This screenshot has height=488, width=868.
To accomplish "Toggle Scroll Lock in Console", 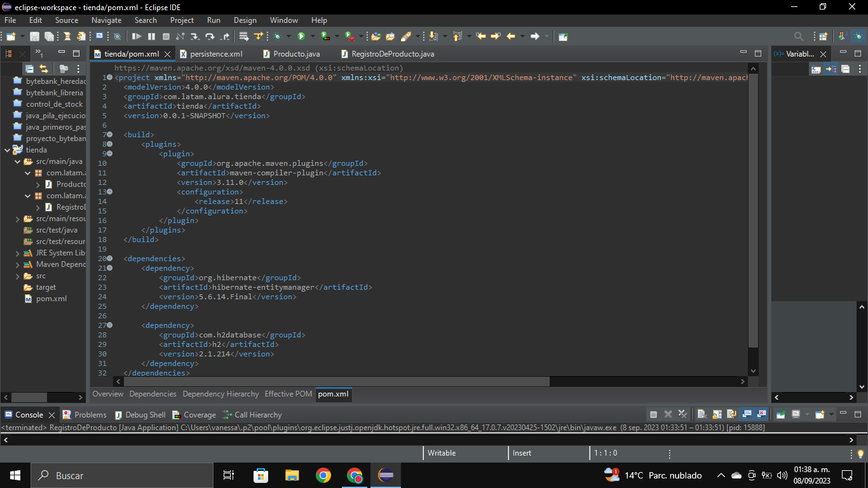I will 717,414.
